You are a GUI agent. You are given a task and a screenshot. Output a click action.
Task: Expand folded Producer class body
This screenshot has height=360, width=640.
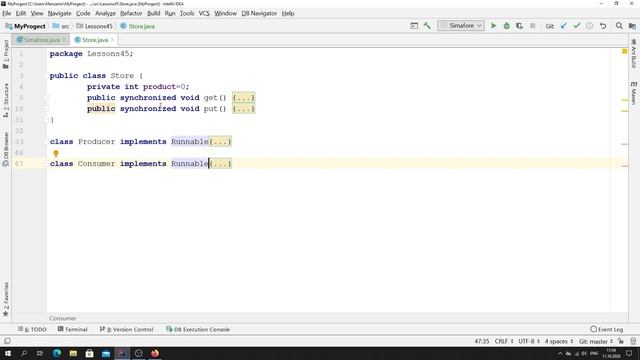click(x=220, y=142)
